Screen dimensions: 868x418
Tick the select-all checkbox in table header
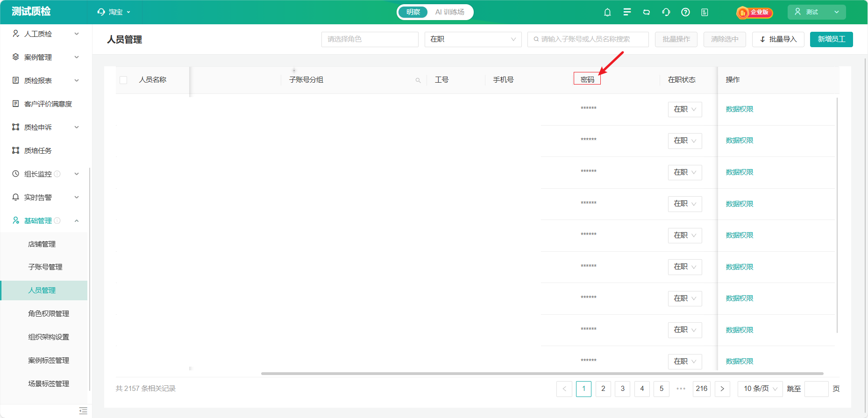point(123,80)
